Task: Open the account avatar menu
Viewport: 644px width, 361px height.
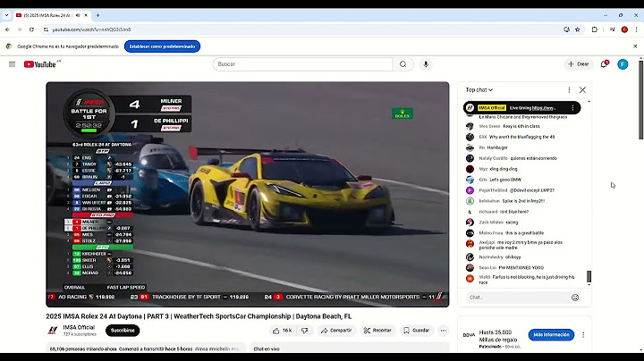Action: [623, 64]
